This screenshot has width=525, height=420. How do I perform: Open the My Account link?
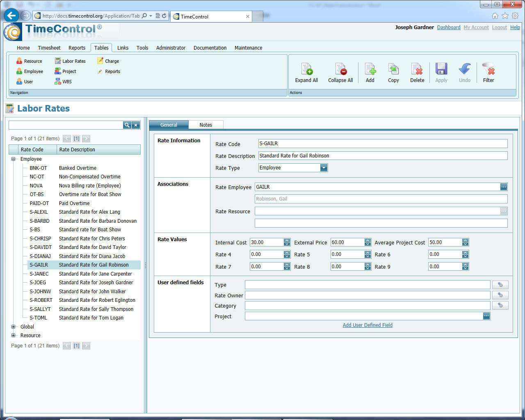click(476, 27)
